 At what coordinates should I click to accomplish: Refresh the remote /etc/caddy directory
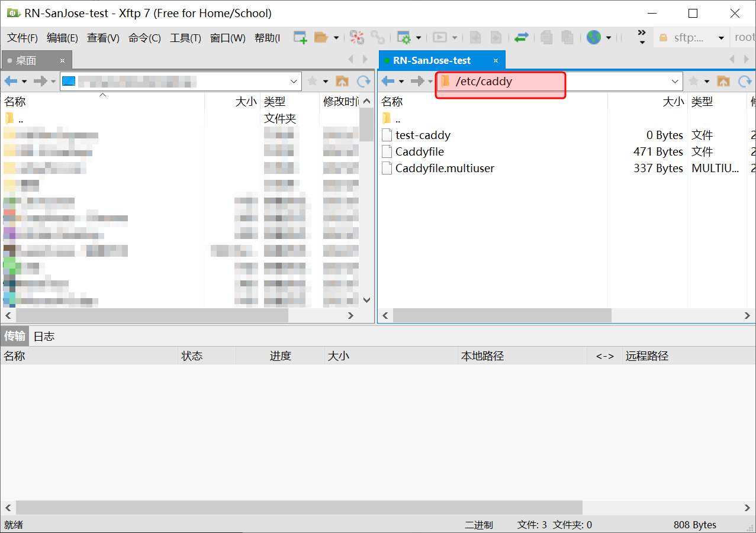(745, 81)
